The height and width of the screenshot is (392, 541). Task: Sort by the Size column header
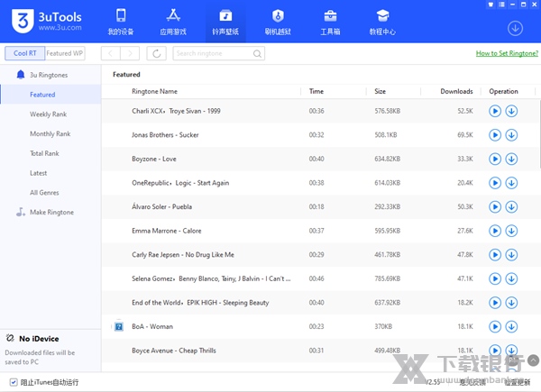click(381, 91)
